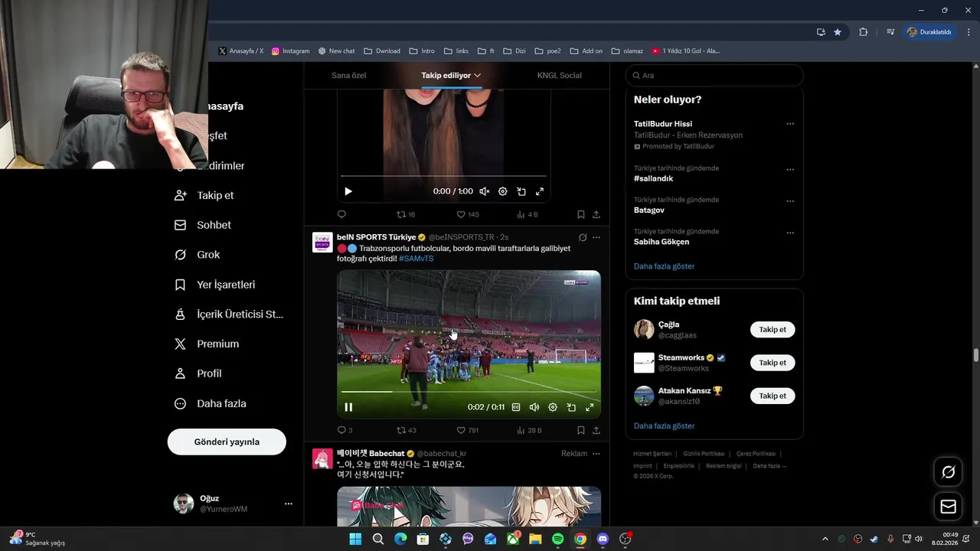This screenshot has width=980, height=551.
Task: Follow Atakan Kansız with Takip et button
Action: click(773, 396)
